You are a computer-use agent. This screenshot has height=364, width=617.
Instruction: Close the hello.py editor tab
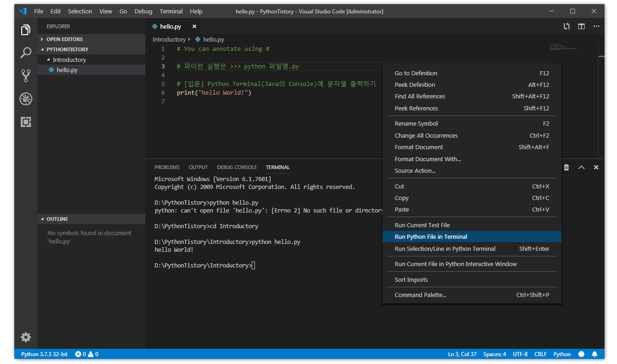194,26
